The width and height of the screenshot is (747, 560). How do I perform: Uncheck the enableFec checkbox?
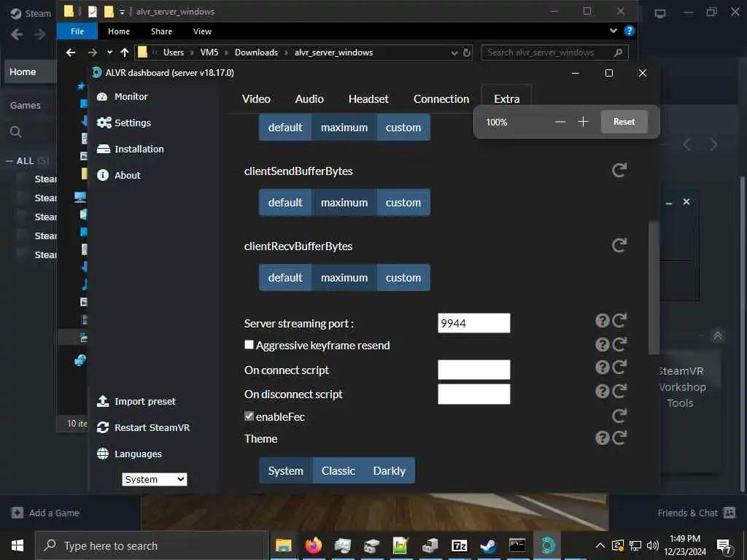point(249,416)
